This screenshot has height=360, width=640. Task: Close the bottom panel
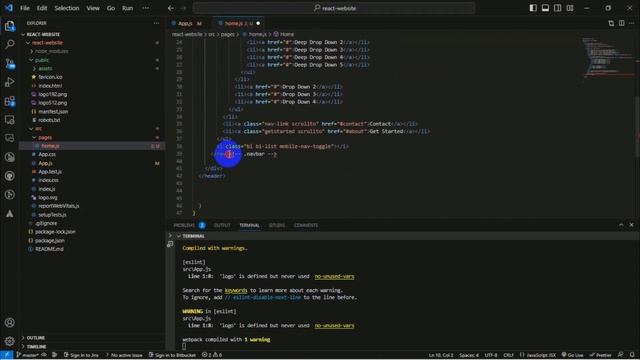coord(631,225)
